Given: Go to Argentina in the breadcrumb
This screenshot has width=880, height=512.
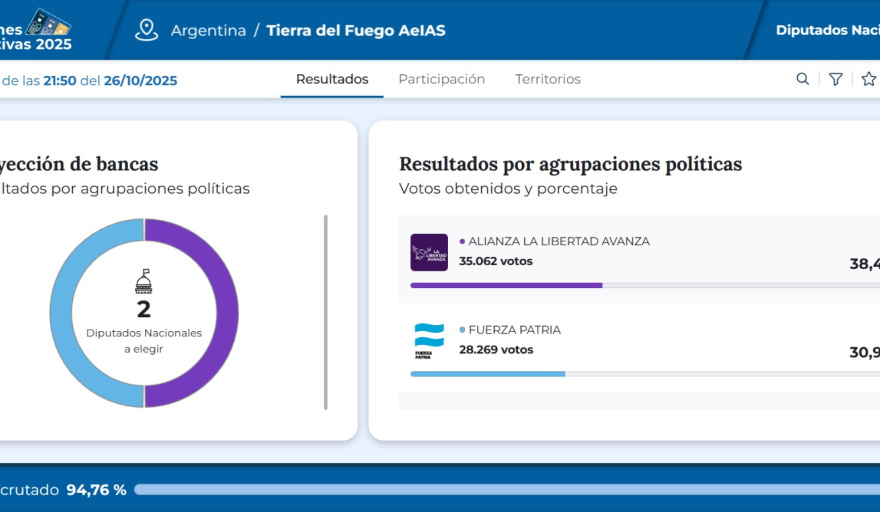Looking at the screenshot, I should point(208,30).
